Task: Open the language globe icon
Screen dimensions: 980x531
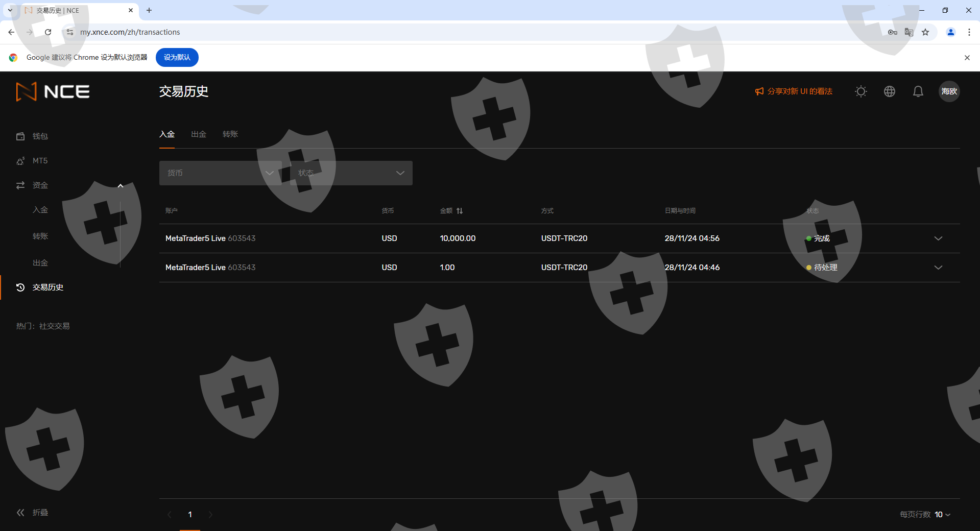Action: coord(889,91)
